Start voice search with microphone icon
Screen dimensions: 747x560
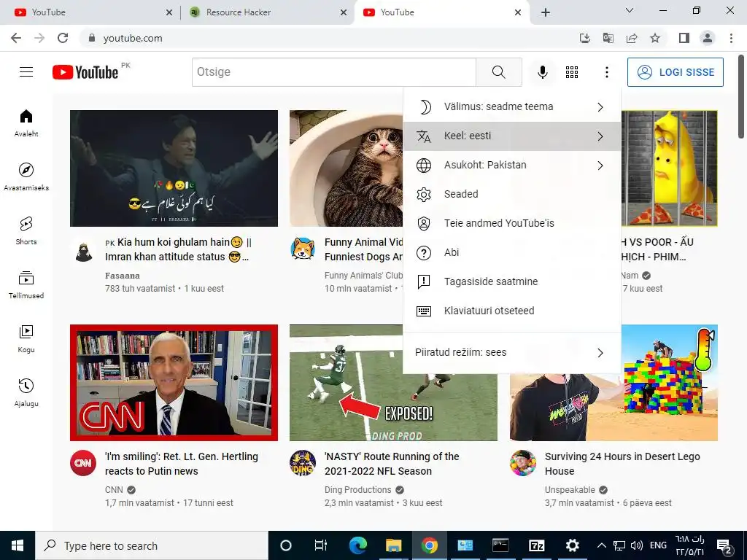[542, 72]
